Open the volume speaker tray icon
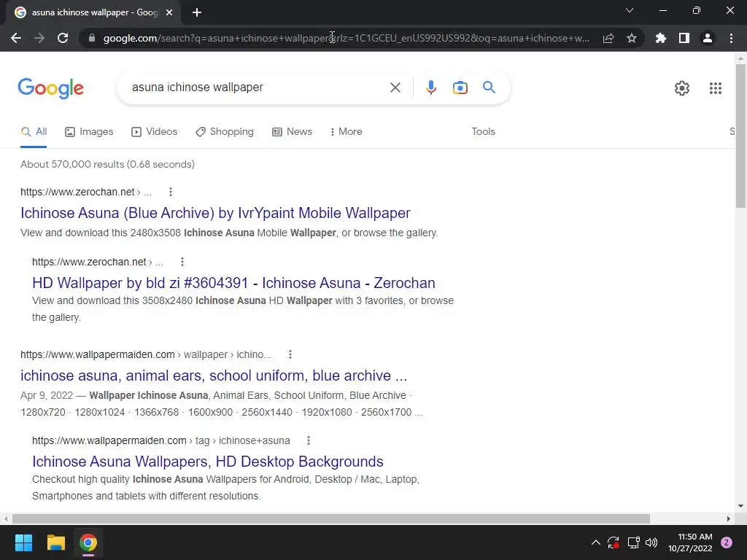This screenshot has width=747, height=560. (x=651, y=542)
